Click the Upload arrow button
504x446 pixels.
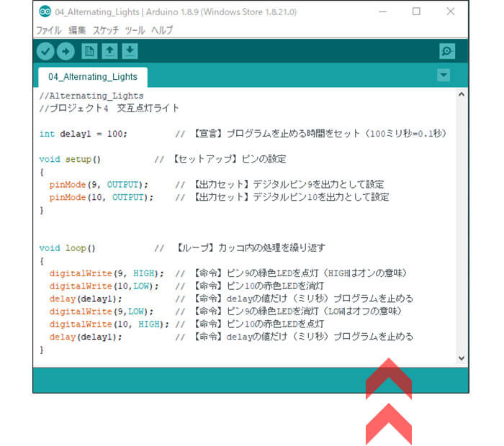pyautogui.click(x=66, y=51)
